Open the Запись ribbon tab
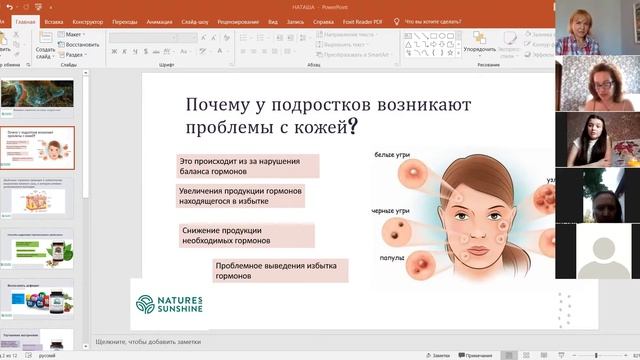Viewport: 640px width, 360px height. [x=295, y=22]
